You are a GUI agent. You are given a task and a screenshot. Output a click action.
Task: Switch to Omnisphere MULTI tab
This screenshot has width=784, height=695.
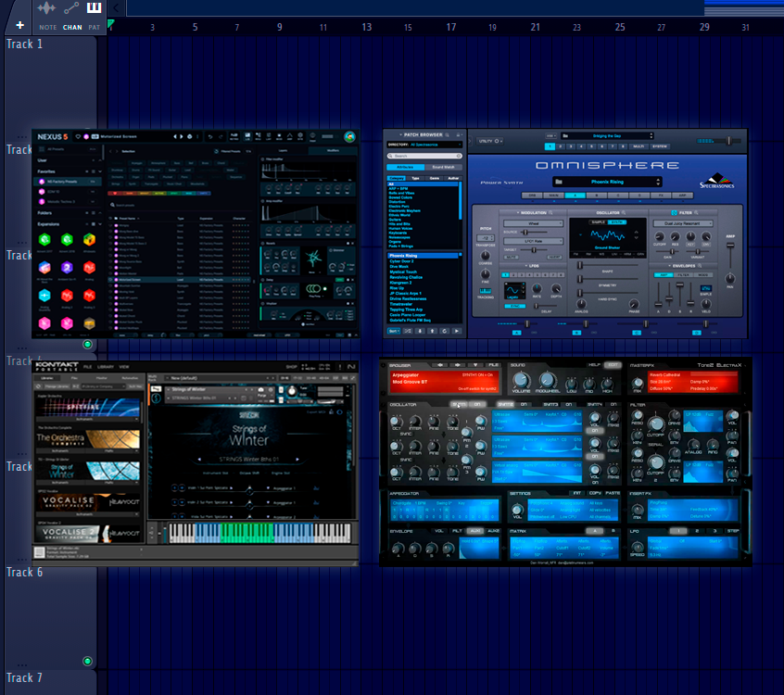pyautogui.click(x=639, y=145)
